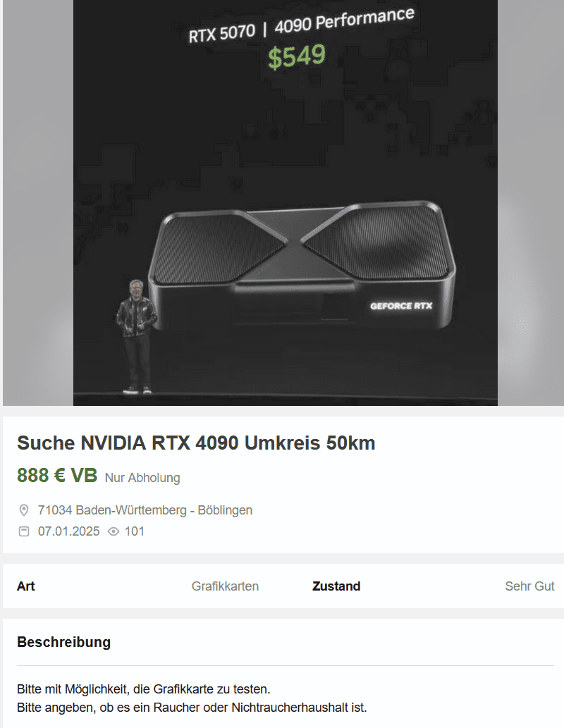The width and height of the screenshot is (564, 728).
Task: Click the GEFORCE RTX logo in image
Action: click(401, 306)
